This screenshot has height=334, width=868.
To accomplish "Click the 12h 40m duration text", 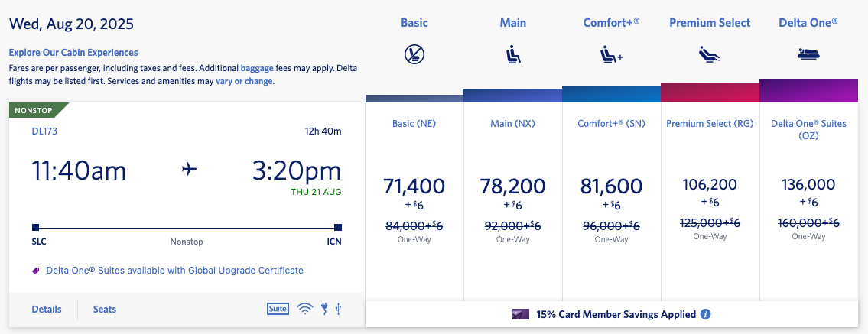I will [x=323, y=131].
